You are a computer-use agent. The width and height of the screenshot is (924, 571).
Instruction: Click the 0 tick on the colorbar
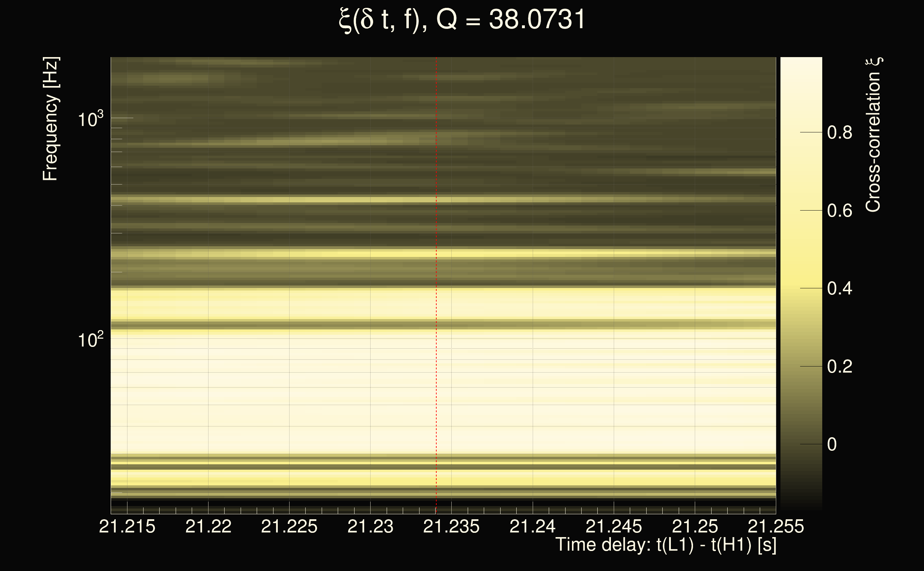832,445
